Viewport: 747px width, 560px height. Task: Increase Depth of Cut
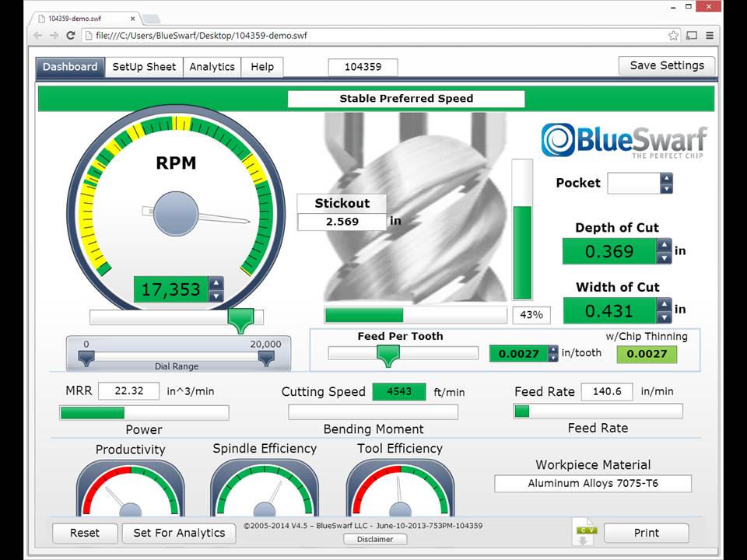(x=664, y=245)
